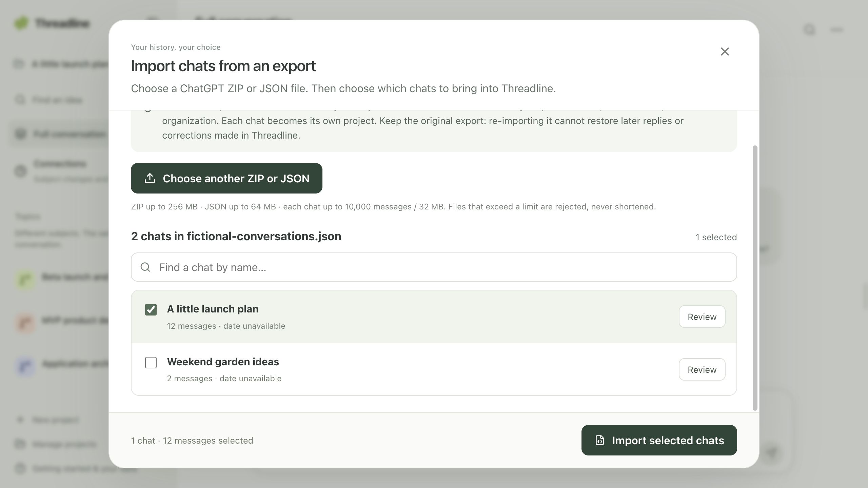Click the dialog's vertical scrollbar
The height and width of the screenshot is (488, 868).
click(755, 278)
